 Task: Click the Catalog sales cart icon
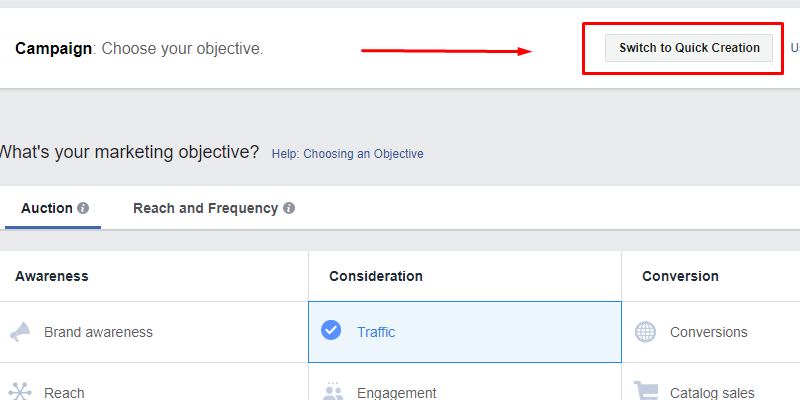(x=646, y=392)
